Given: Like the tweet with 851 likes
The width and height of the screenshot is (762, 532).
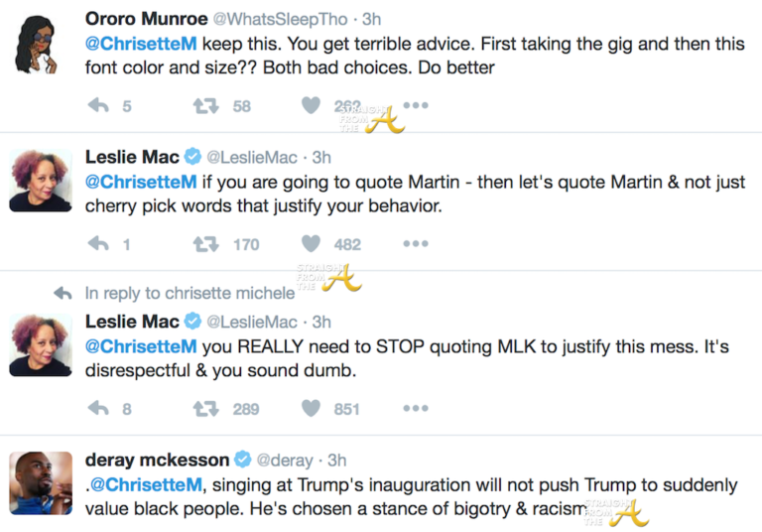Looking at the screenshot, I should (x=311, y=408).
